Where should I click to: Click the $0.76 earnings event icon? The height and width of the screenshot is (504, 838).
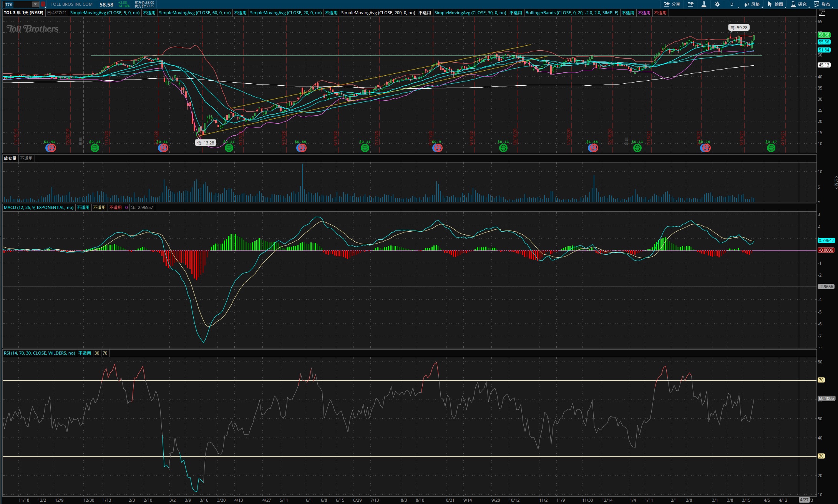coord(705,148)
